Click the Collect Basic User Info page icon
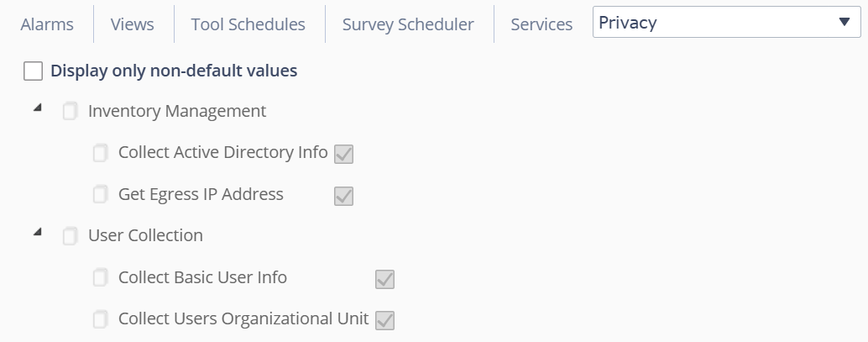 click(x=101, y=278)
